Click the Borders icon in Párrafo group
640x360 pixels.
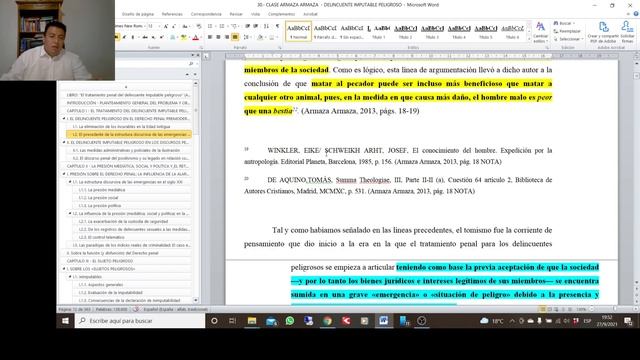click(272, 37)
